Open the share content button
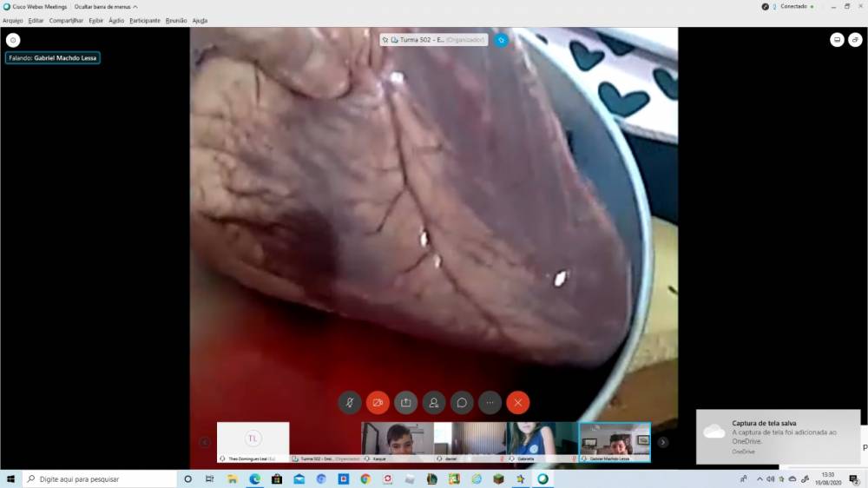 tap(405, 403)
